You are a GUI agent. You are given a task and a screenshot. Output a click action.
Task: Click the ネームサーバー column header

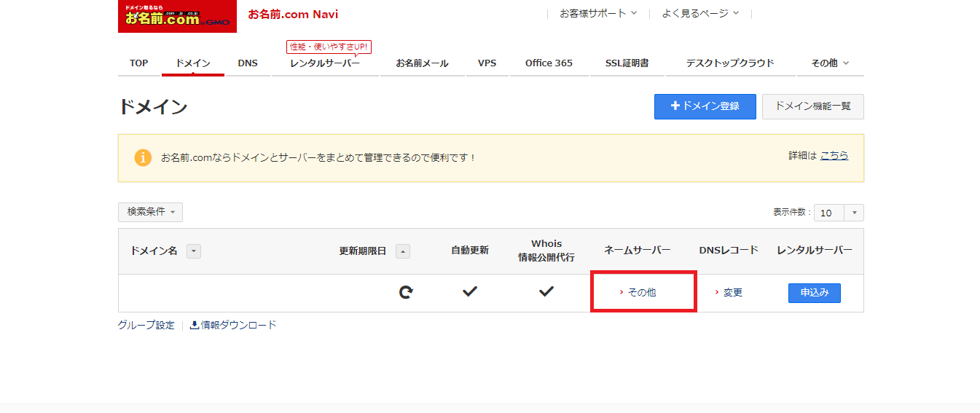pos(638,251)
